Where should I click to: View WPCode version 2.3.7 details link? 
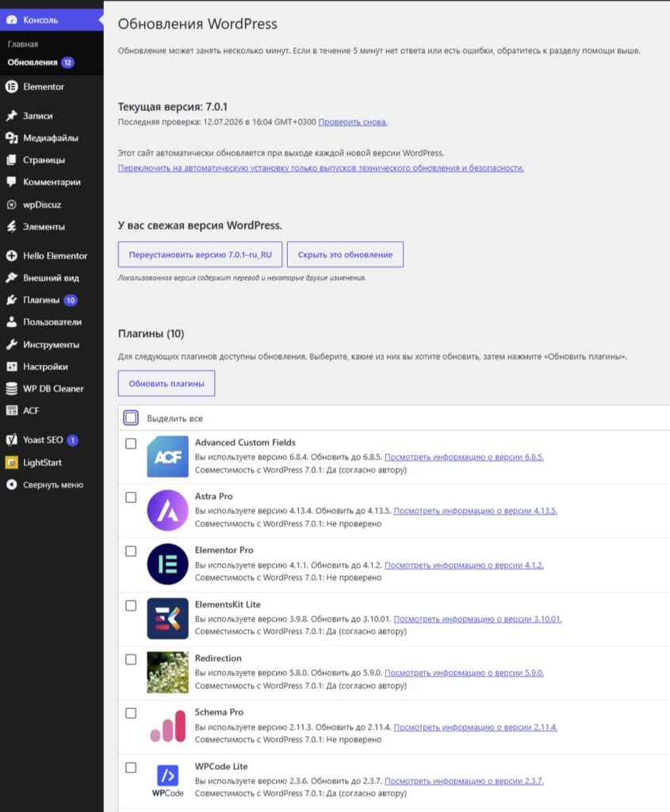[464, 781]
